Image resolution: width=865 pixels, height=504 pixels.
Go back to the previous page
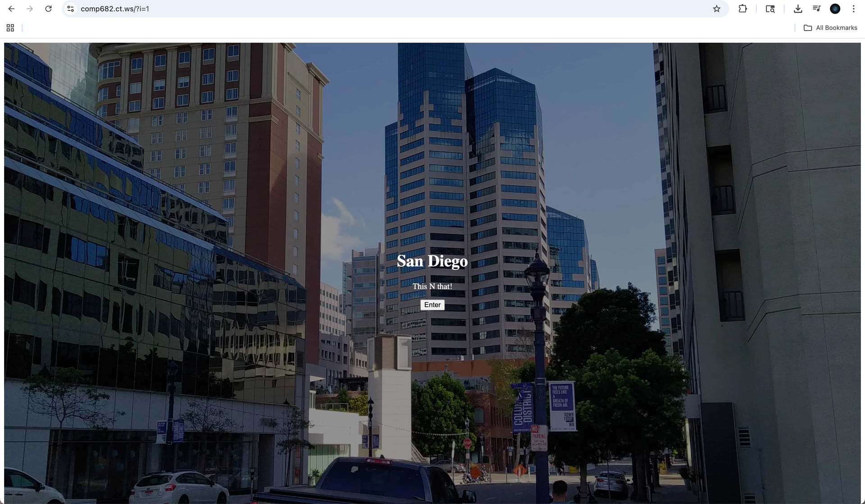12,9
